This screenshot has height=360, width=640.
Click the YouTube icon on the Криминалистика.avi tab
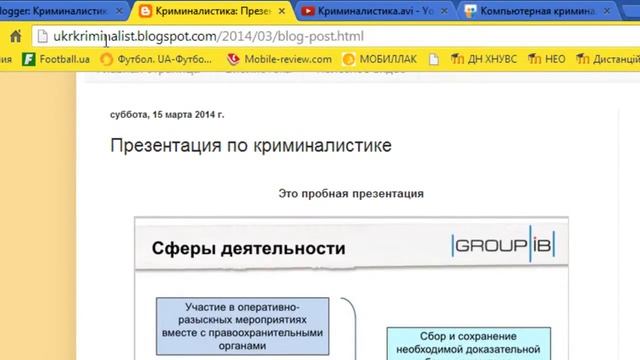point(308,11)
